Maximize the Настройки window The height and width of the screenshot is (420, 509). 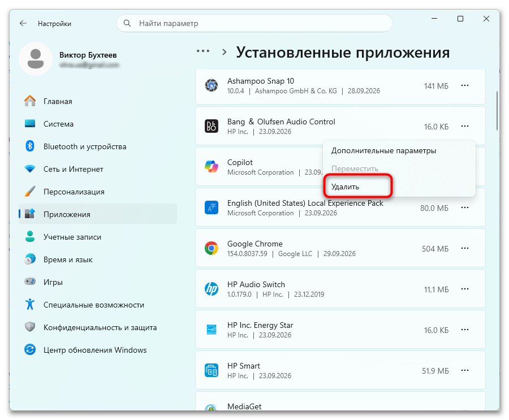[x=460, y=19]
